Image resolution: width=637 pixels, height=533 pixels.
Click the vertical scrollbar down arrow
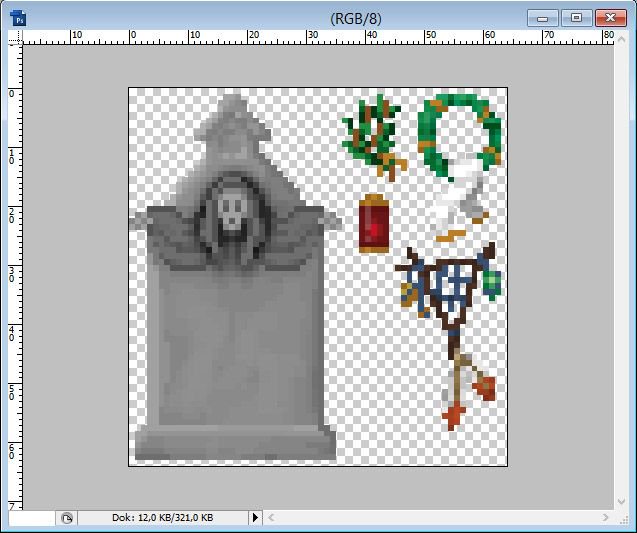[x=621, y=501]
